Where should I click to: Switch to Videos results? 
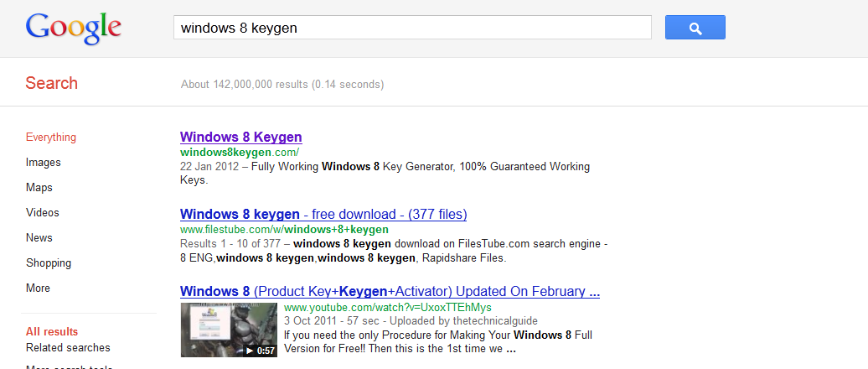(43, 213)
